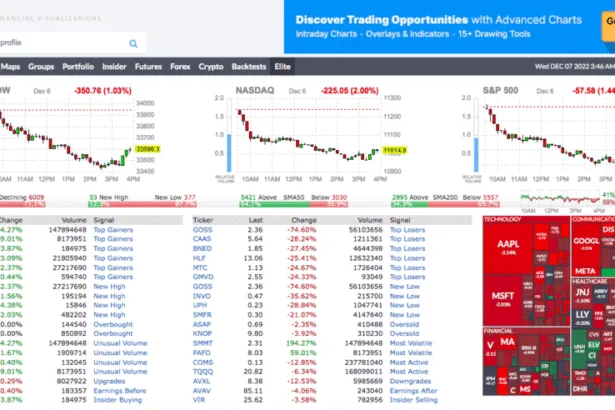Click the CAAS ticker link

(x=204, y=240)
